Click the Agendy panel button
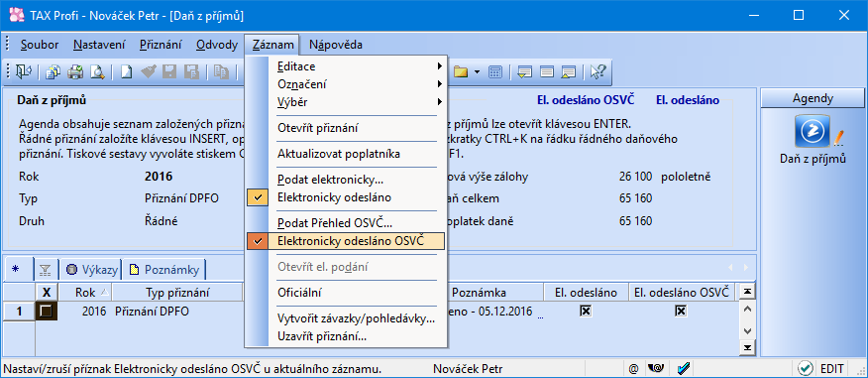 point(813,98)
